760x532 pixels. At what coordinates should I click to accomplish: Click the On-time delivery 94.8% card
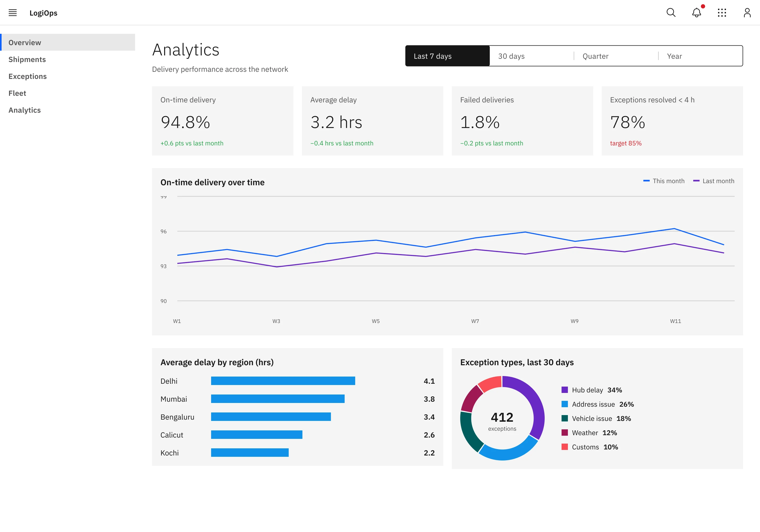point(222,121)
